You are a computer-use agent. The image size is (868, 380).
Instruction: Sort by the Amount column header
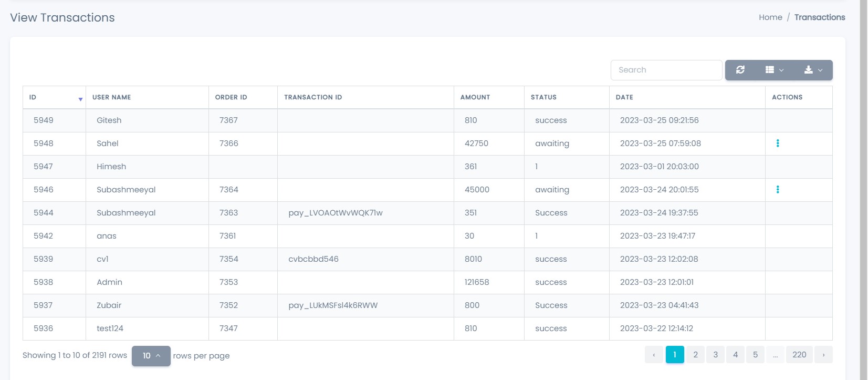475,97
